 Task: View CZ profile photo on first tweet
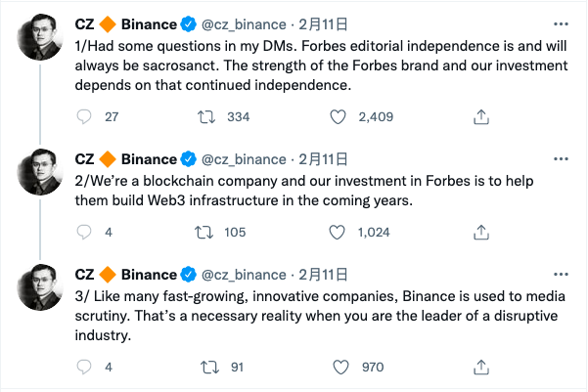pos(40,37)
